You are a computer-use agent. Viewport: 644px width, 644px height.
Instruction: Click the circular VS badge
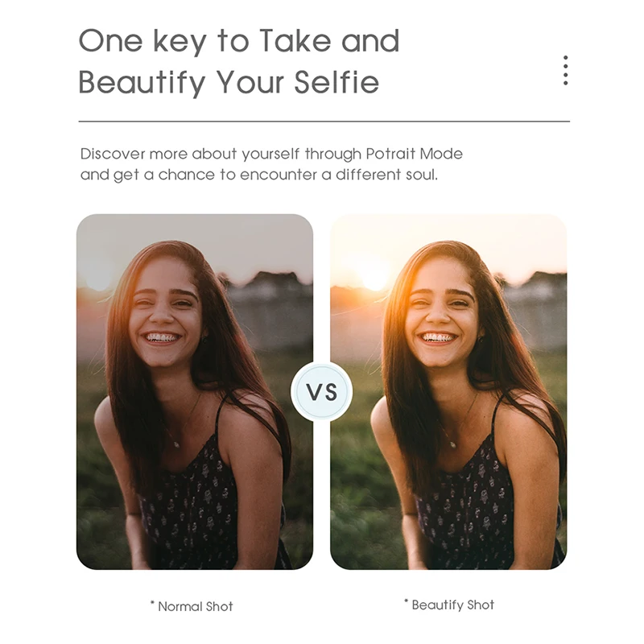click(321, 391)
